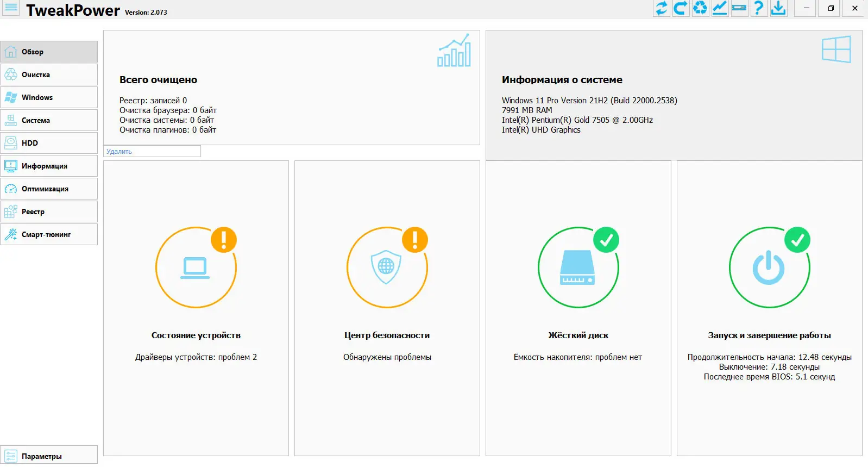This screenshot has width=868, height=467.
Task: Click the Windows logo in system info panel
Action: click(x=836, y=49)
